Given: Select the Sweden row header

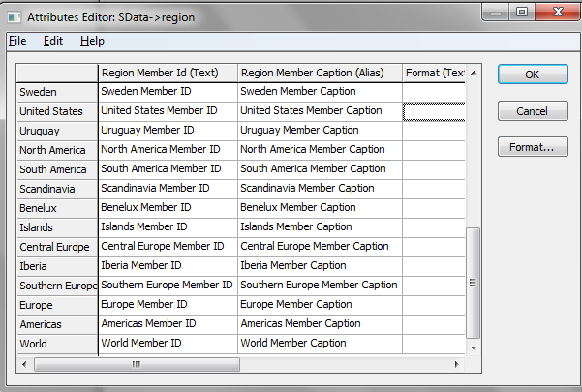Looking at the screenshot, I should (57, 92).
